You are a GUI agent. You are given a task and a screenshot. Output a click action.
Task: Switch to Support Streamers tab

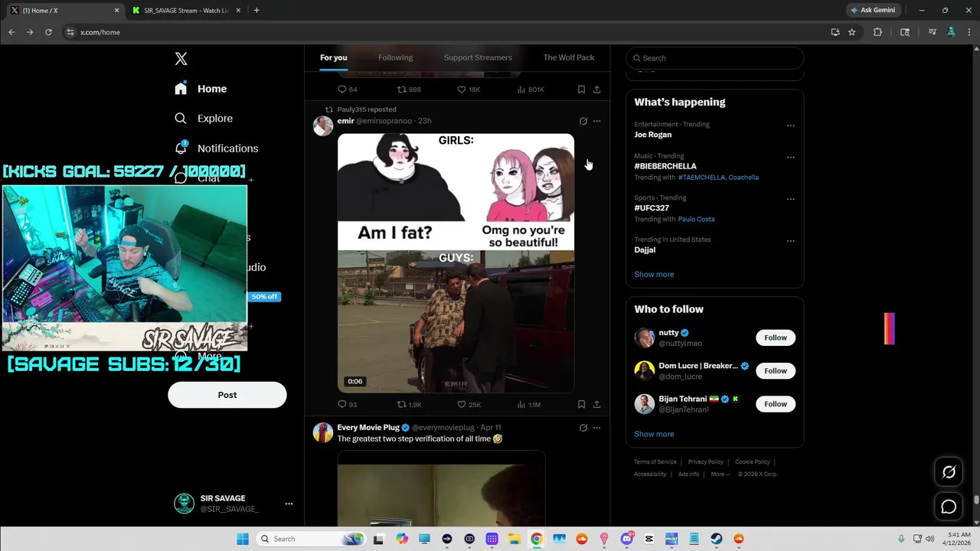click(478, 57)
